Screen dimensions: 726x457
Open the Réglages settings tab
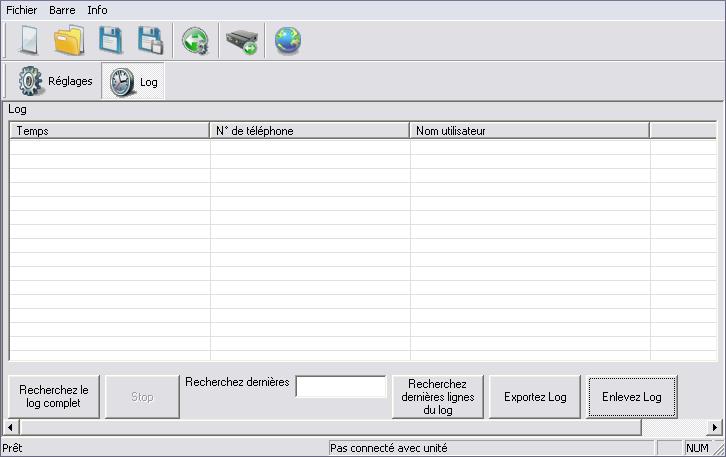(x=56, y=81)
